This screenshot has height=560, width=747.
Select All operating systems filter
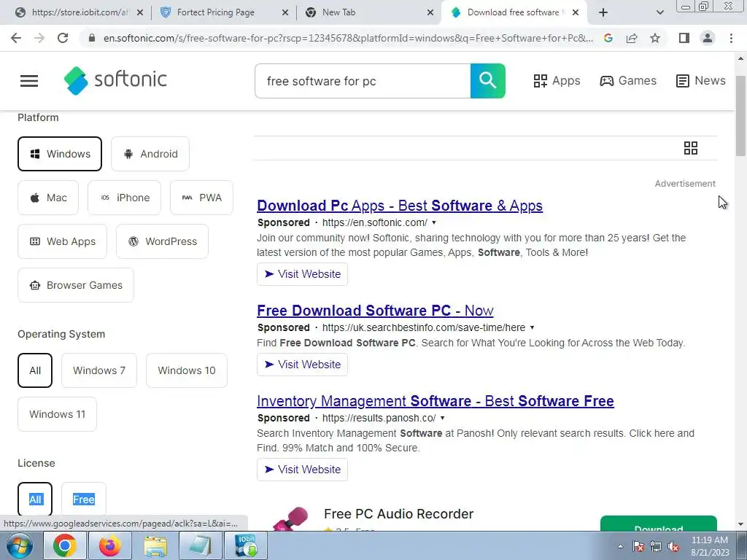point(35,370)
